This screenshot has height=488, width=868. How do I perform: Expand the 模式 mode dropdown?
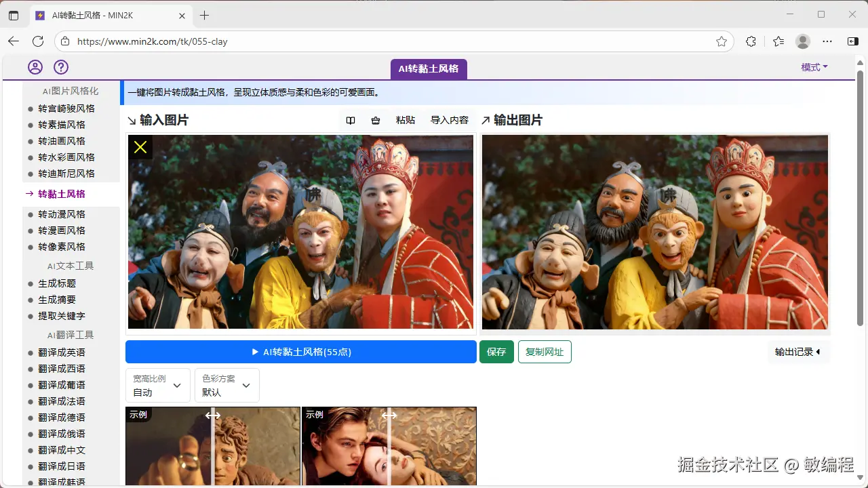pos(814,66)
